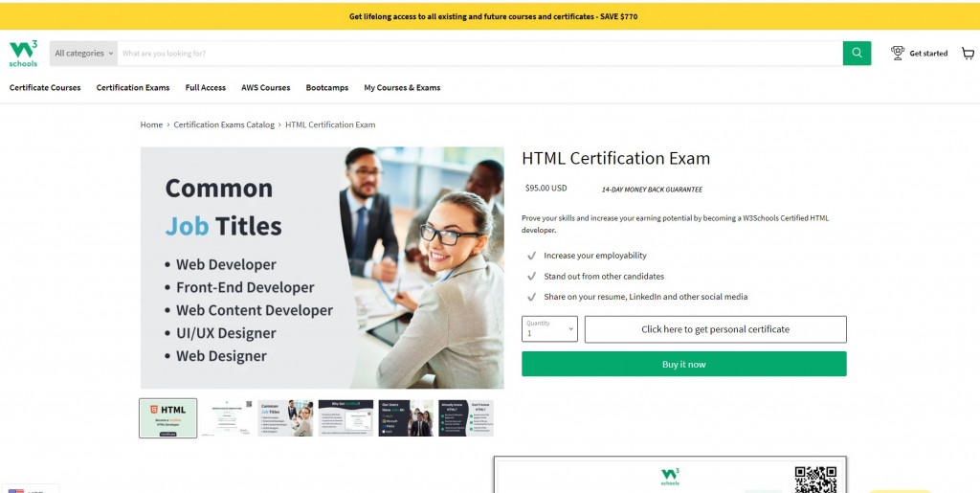The width and height of the screenshot is (980, 493).
Task: Click the 'HTML Certification Exam' product title
Action: (615, 158)
